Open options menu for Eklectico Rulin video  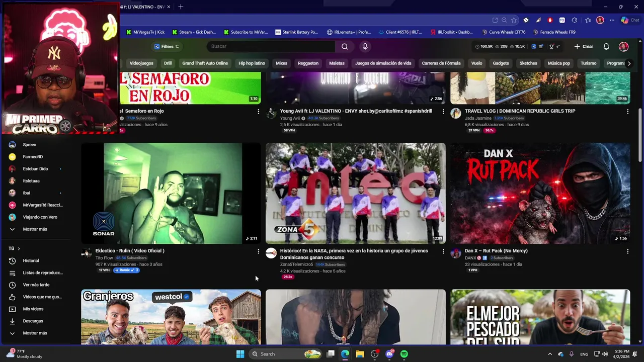coord(259,251)
